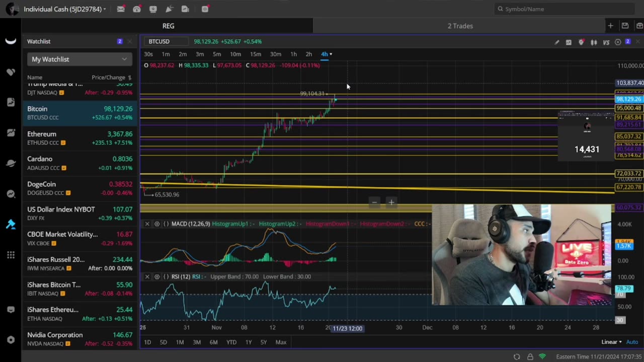Close the Watchlist panel
644x362 pixels.
tap(129, 41)
